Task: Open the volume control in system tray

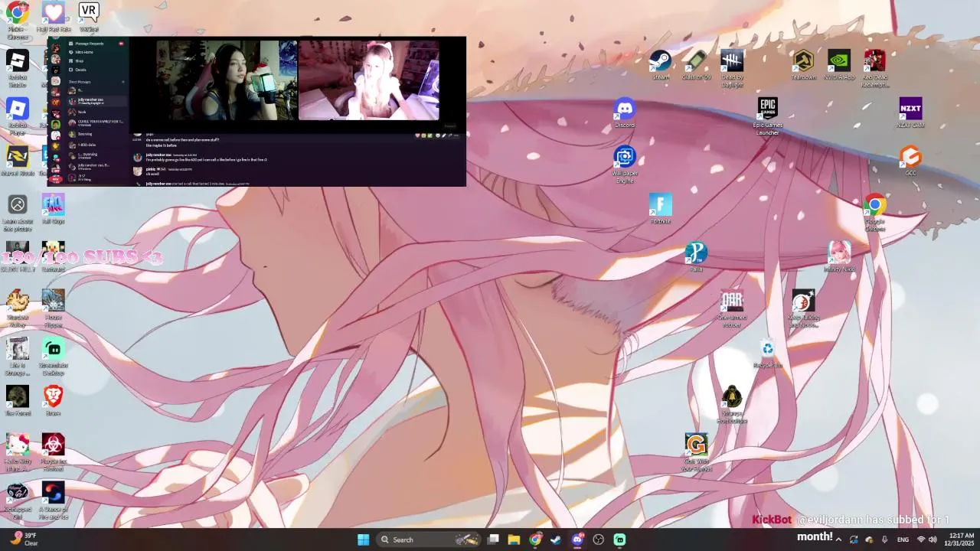Action: [933, 540]
